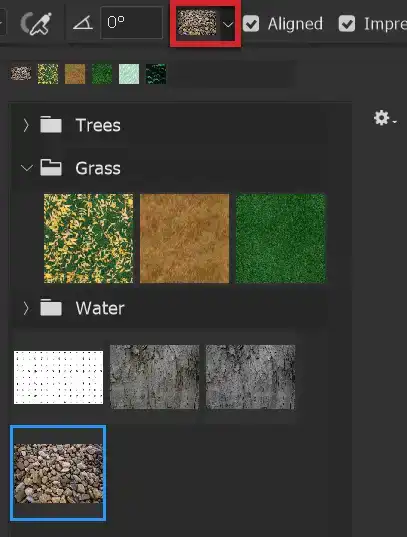Viewport: 407px width, 537px height.
Task: Open the pattern panel gear settings menu
Action: click(385, 118)
